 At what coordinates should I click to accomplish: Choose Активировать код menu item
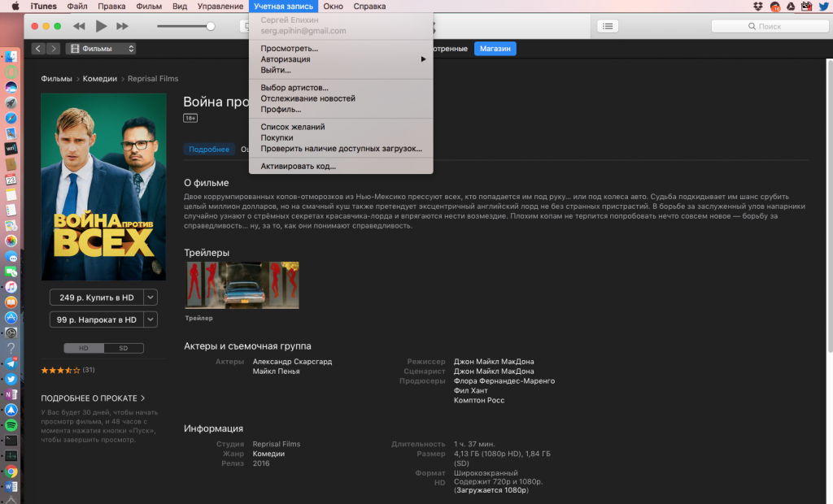coord(298,167)
